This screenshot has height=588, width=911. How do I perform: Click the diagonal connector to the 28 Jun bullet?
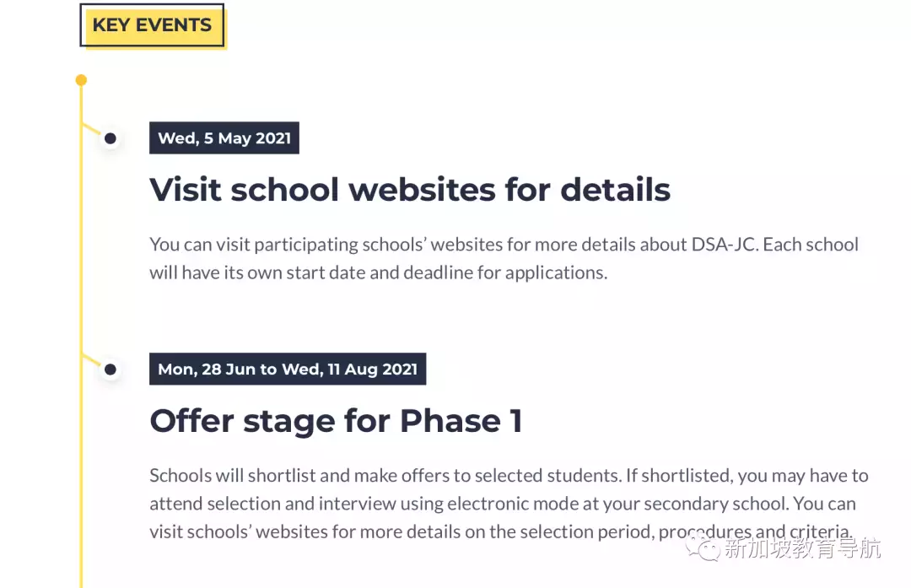(x=91, y=361)
